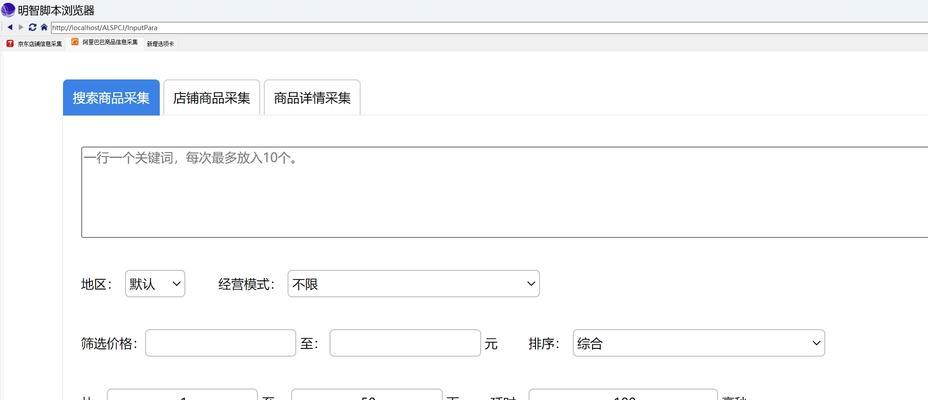Screen dimensions: 928x400
Task: Switch to the 京东店铺信息采集 browser tab
Action: [34, 43]
